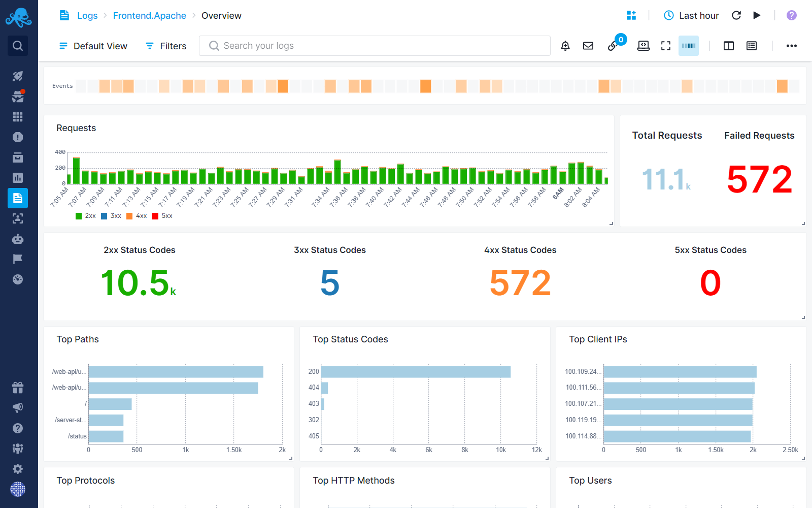Click the Top Protocols panel title
The width and height of the screenshot is (812, 508).
pyautogui.click(x=86, y=481)
